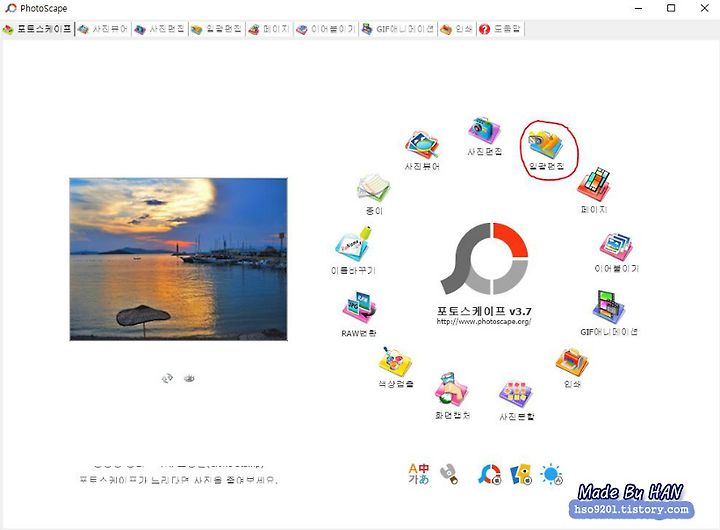The height and width of the screenshot is (530, 720).
Task: Switch to the 페이지 tab
Action: 269,29
